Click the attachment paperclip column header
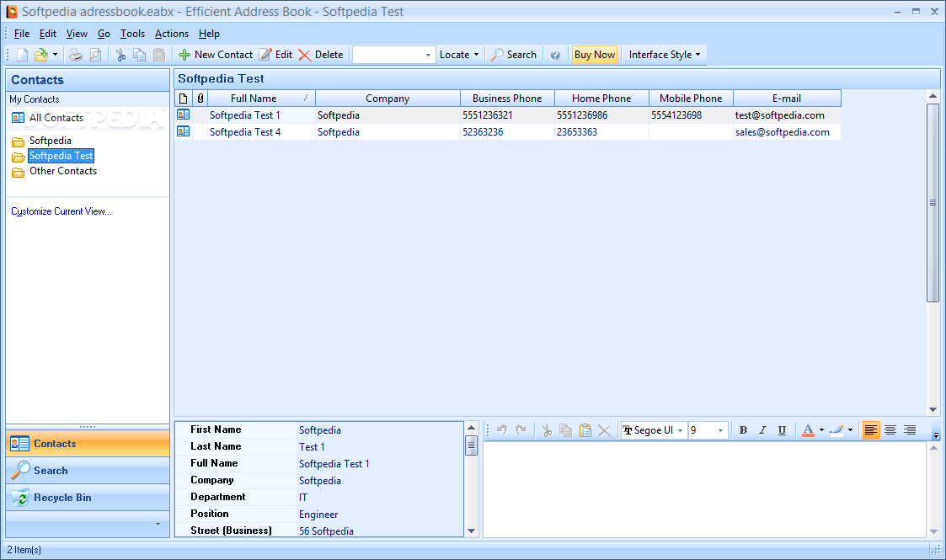This screenshot has width=946, height=560. (x=200, y=99)
